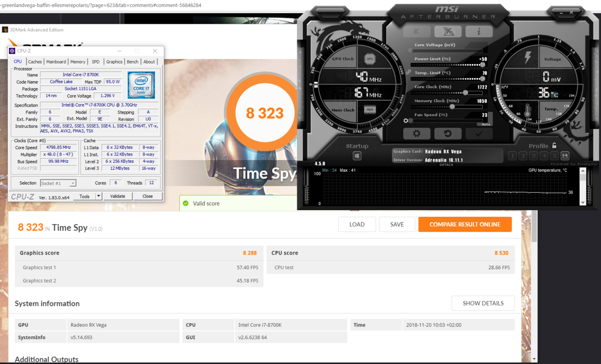Open SPD tab in CPU-Z
Screen dimensions: 601x364
[x=96, y=61]
